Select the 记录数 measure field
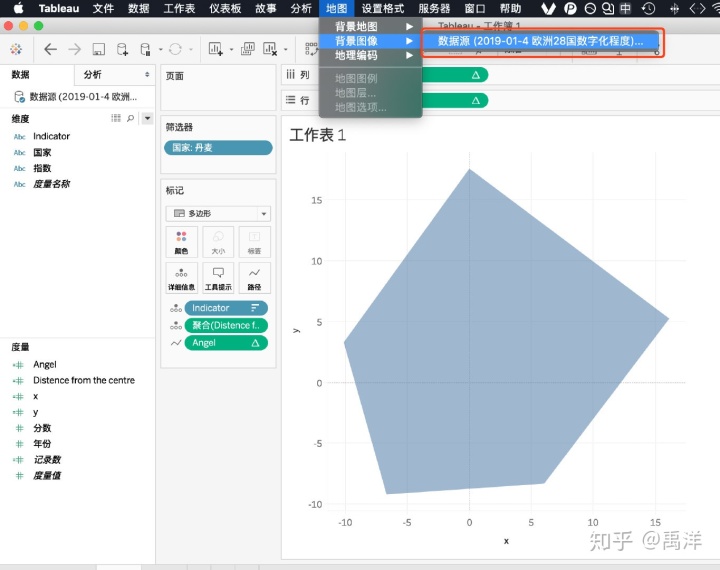This screenshot has height=570, width=720. tap(47, 459)
